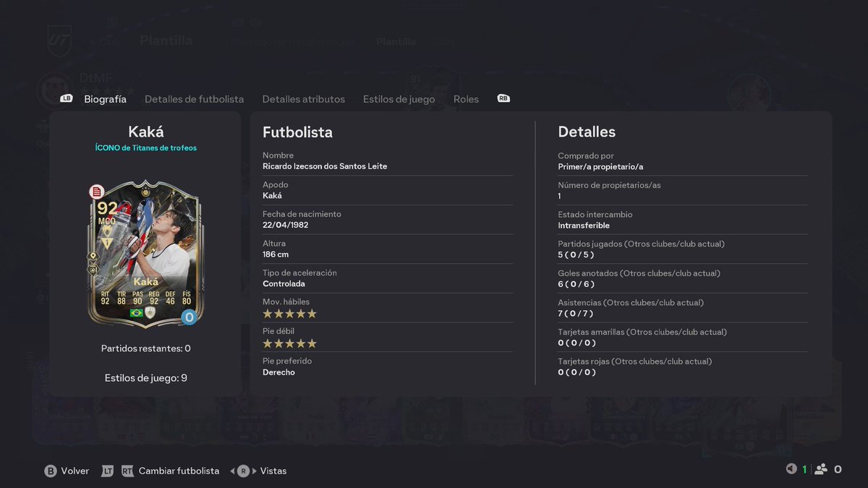The height and width of the screenshot is (488, 868).
Task: Click assists value '7 ( 0 / 7 )'
Action: click(577, 314)
